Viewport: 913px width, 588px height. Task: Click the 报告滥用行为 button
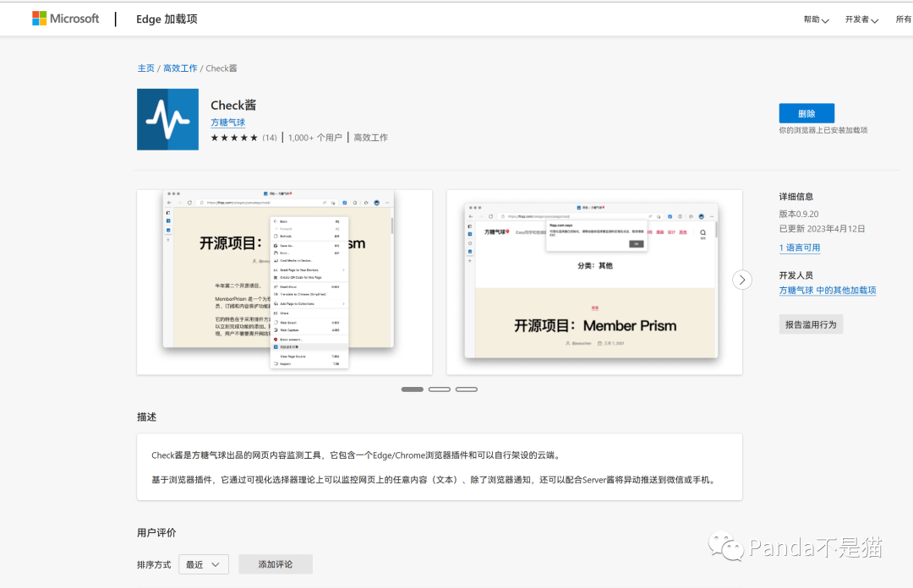811,325
